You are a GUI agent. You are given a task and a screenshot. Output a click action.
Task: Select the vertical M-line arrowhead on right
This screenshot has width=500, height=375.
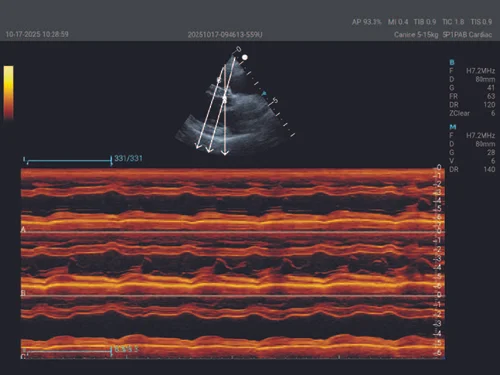225,152
